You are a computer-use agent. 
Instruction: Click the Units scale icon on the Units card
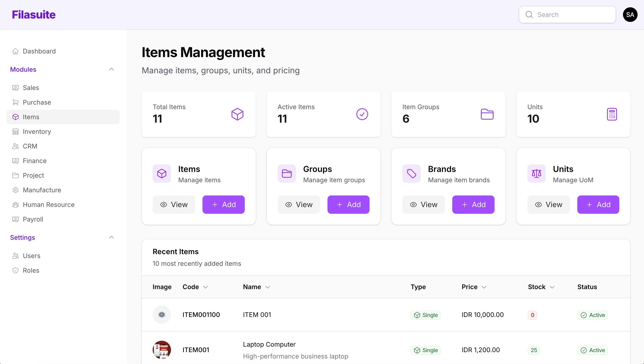pyautogui.click(x=536, y=174)
